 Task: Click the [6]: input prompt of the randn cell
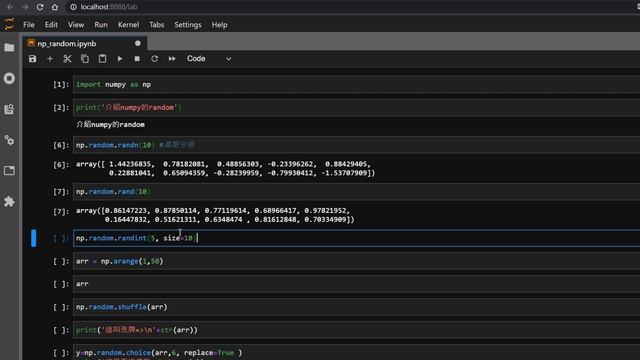coord(61,145)
